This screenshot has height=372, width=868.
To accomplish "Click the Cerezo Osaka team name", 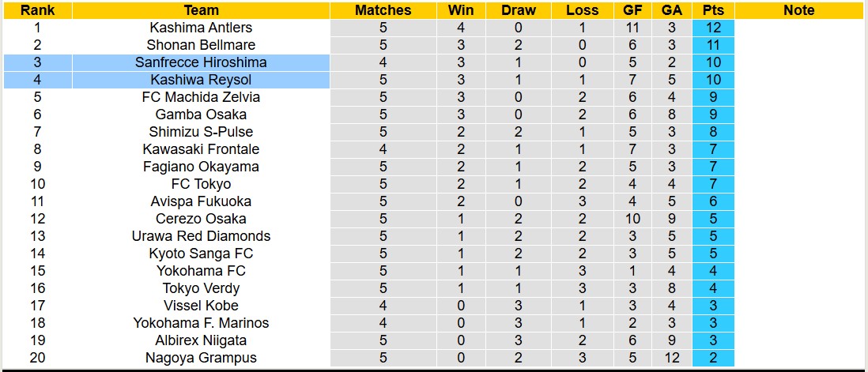I will (x=201, y=219).
